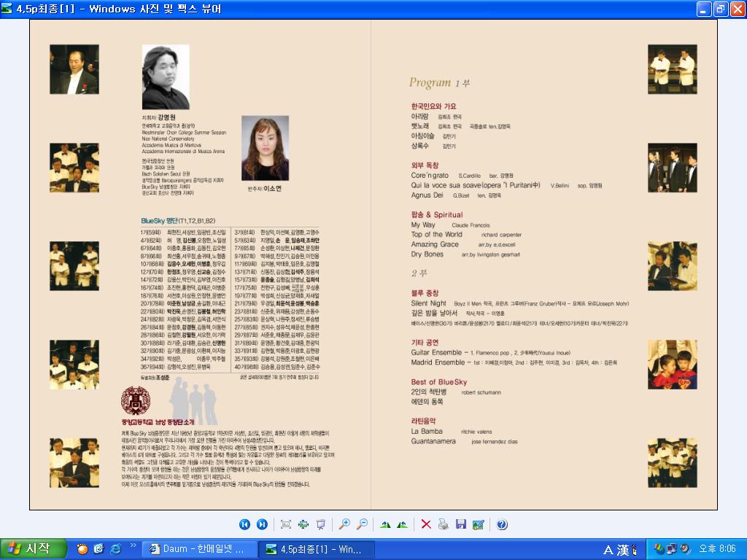Image resolution: width=747 pixels, height=560 pixels.
Task: Click the system tray clock
Action: (717, 549)
